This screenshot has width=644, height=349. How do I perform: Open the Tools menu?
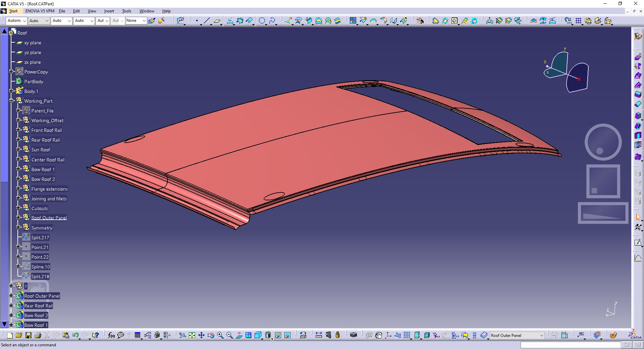tap(126, 11)
